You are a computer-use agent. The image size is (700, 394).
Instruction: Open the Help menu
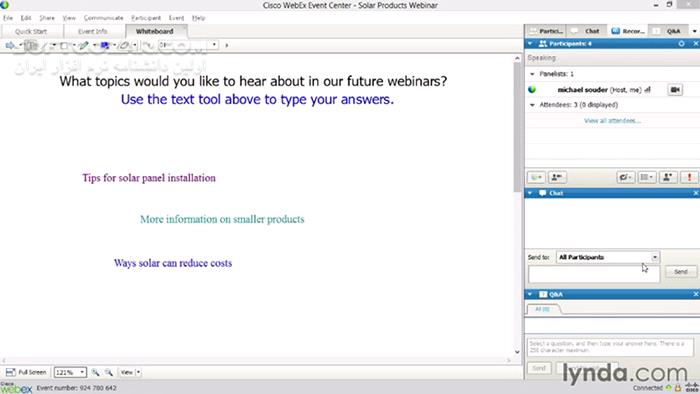(x=199, y=18)
